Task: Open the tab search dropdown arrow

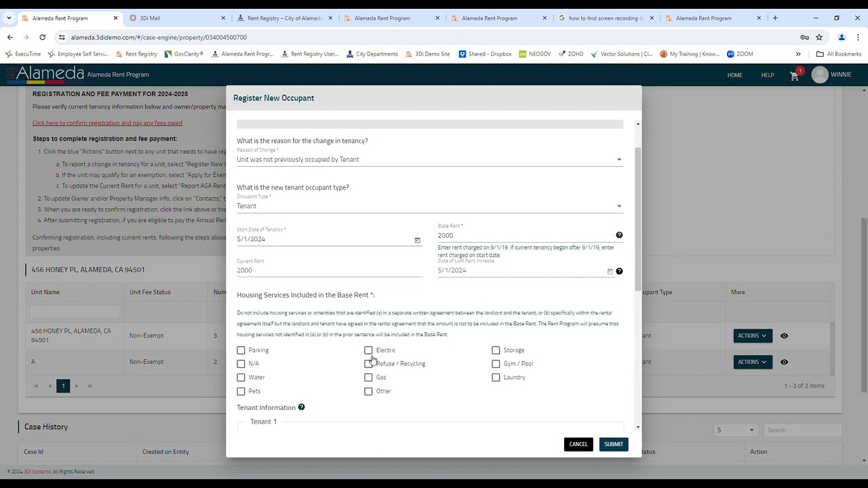Action: click(x=9, y=18)
